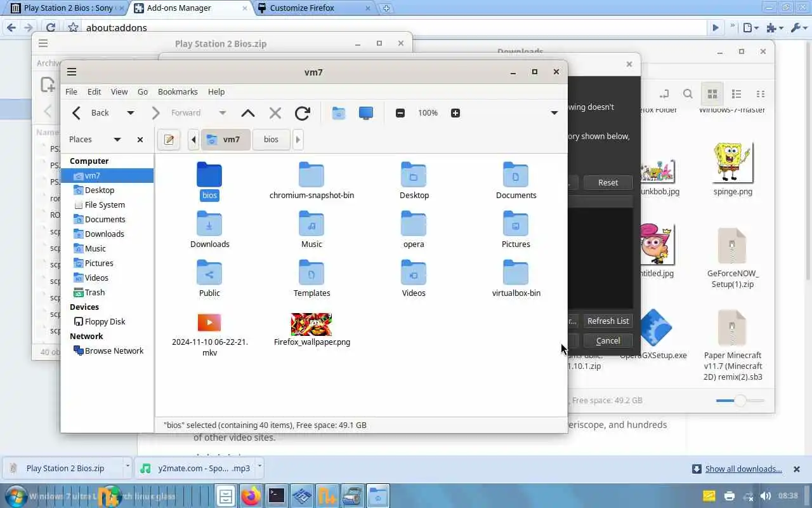Screen dimensions: 812x508
Task: Open the Computer toolbar icon
Action: point(366,113)
